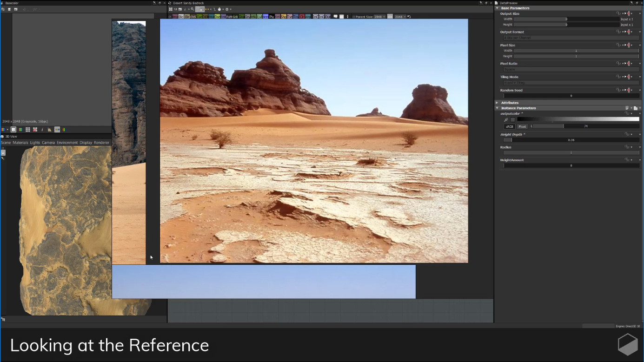Viewport: 644px width, 362px height.
Task: Open the Renderer menu in 3D View
Action: tap(101, 143)
